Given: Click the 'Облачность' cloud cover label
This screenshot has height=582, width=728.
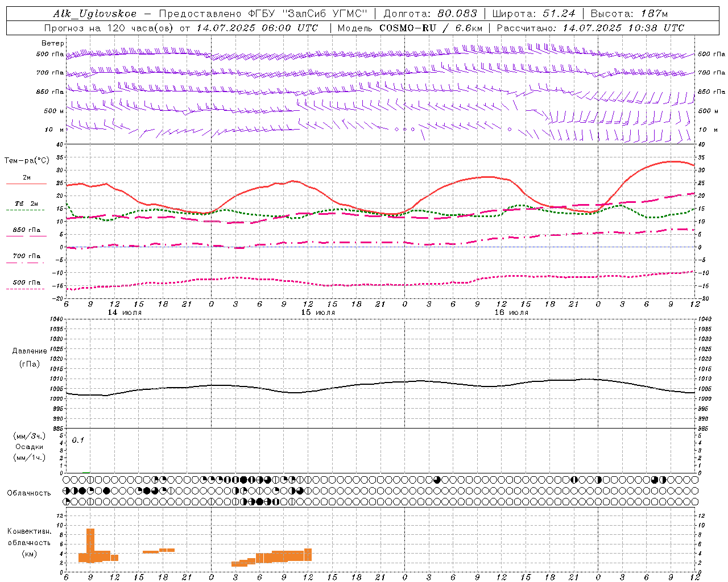Looking at the screenshot, I should pos(29,493).
